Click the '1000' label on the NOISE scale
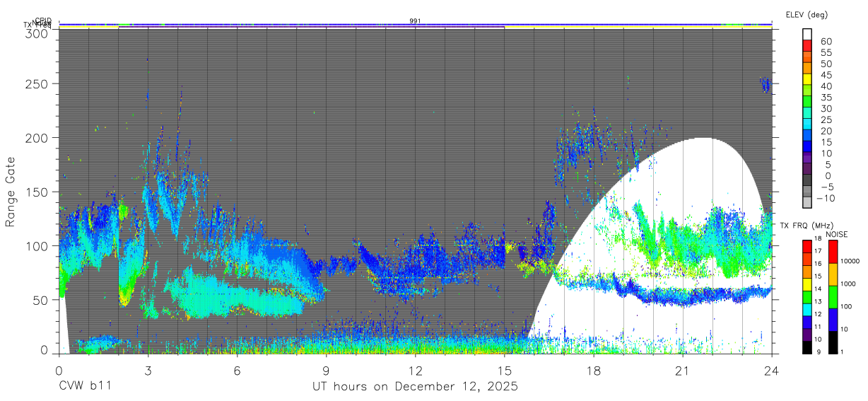The image size is (868, 401). coord(850,283)
